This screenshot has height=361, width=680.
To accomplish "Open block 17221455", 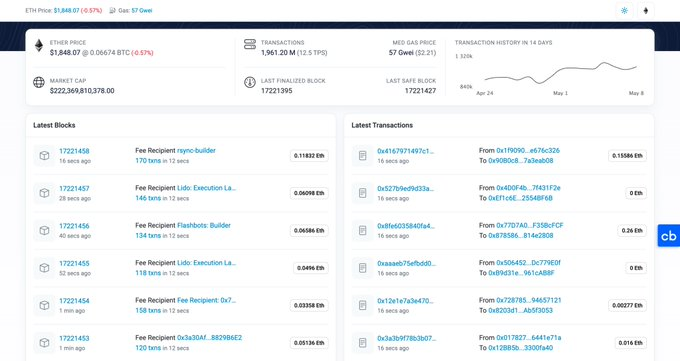I will point(74,263).
